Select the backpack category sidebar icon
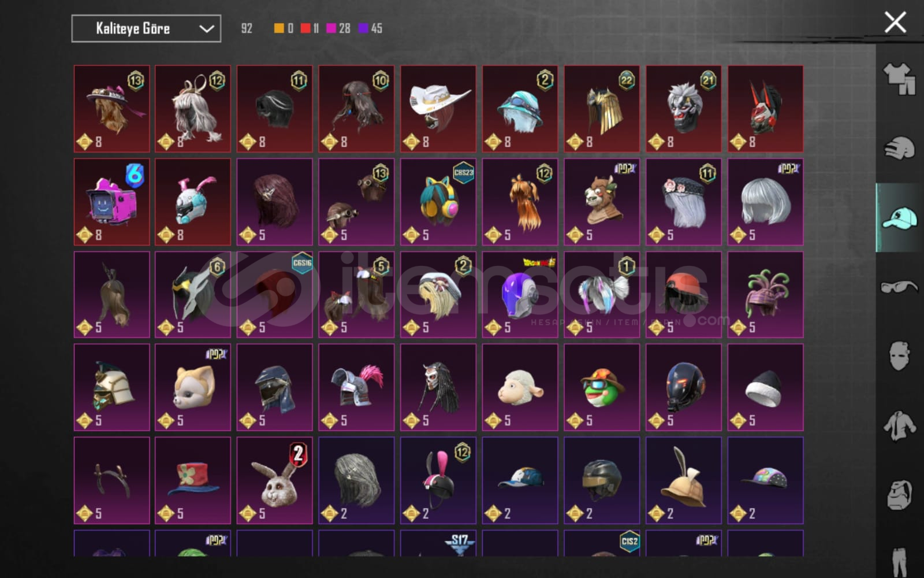The image size is (924, 578). point(899,495)
